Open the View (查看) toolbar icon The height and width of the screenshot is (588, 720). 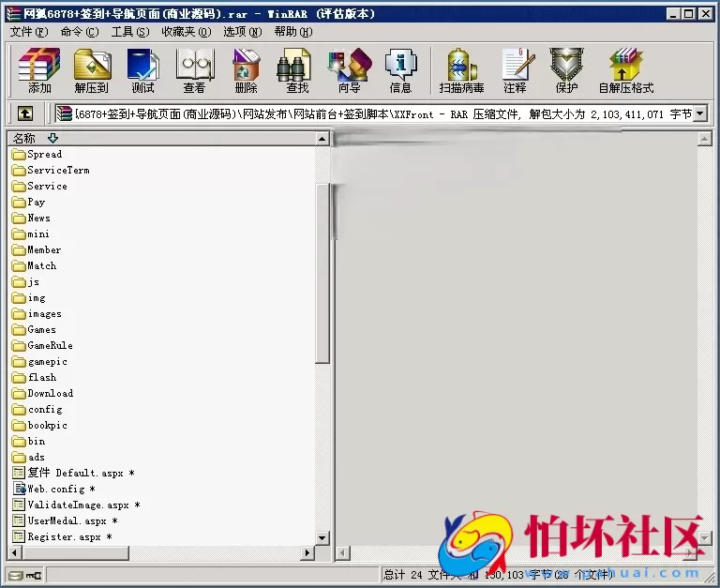pos(195,69)
